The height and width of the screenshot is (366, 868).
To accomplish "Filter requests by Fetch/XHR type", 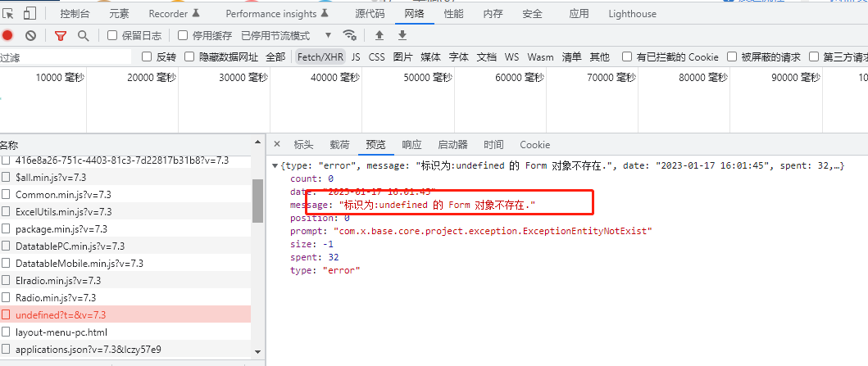I will pos(320,57).
